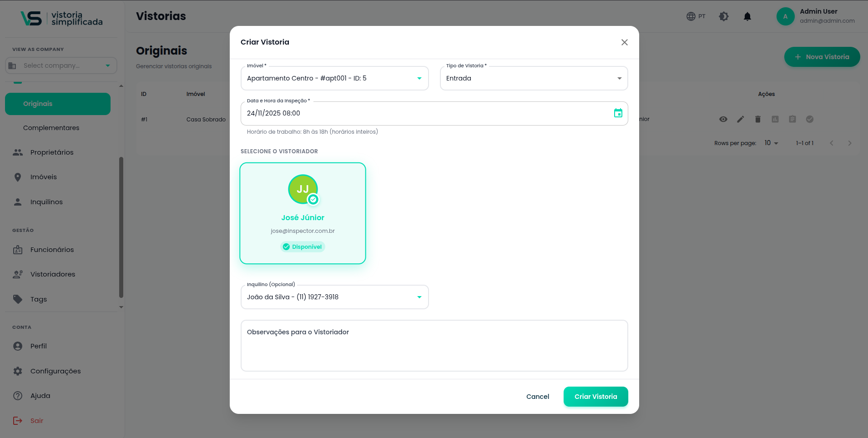Select José Júnior inspector card
Screen dimensions: 868x438
pos(303,213)
